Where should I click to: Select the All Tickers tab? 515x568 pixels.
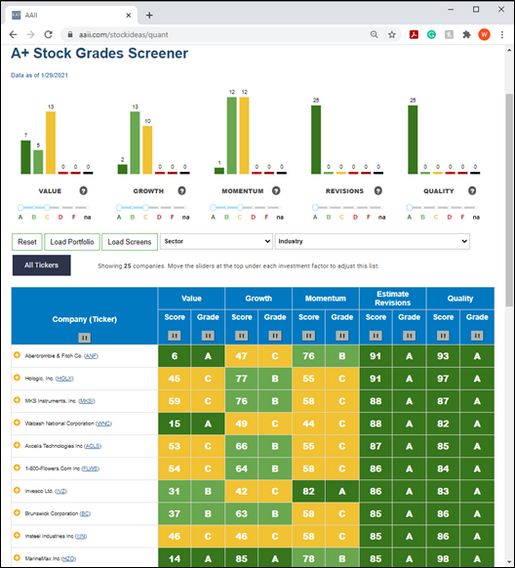[x=42, y=265]
